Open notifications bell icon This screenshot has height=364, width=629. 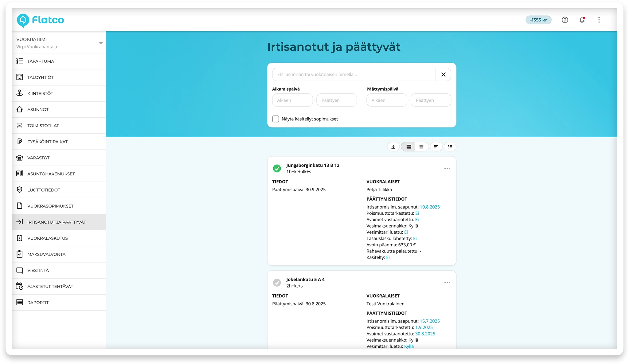point(582,20)
